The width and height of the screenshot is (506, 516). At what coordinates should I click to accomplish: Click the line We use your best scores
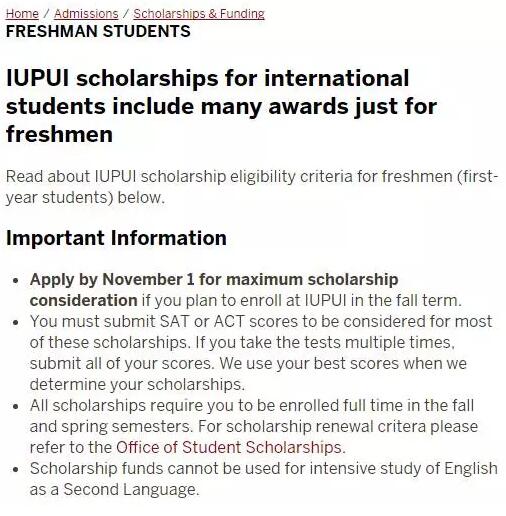tap(343, 363)
